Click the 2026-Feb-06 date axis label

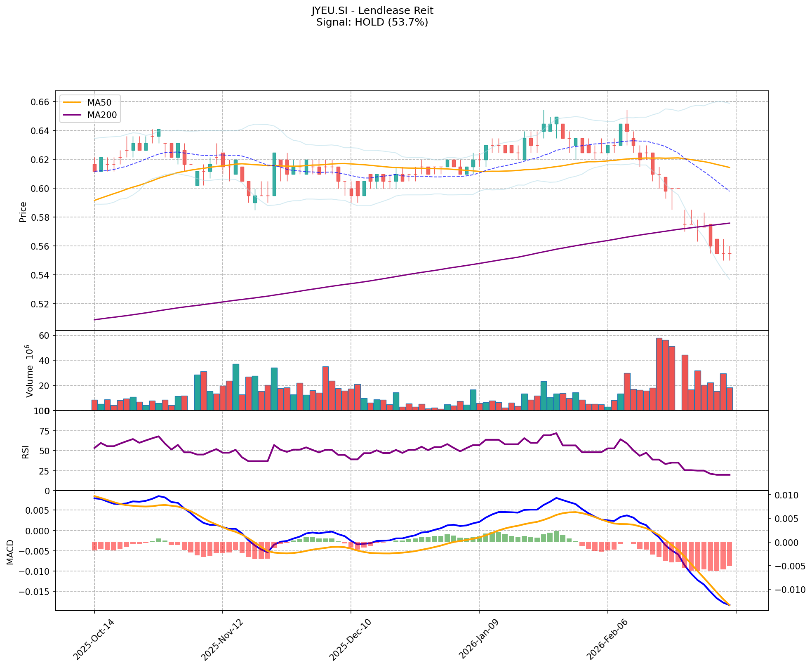point(607,640)
